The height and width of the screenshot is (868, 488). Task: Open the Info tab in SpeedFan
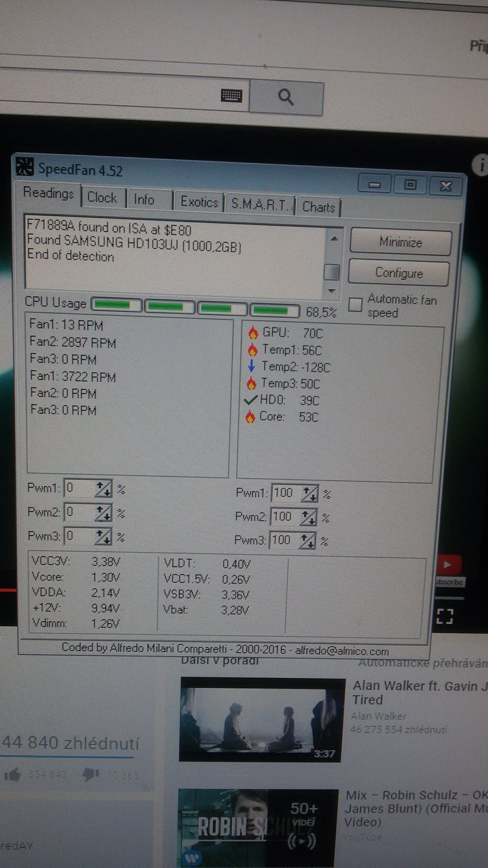point(144,200)
